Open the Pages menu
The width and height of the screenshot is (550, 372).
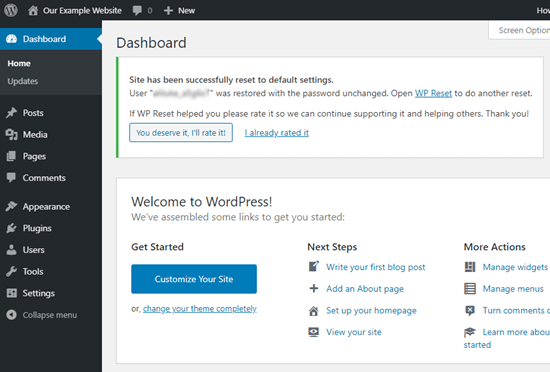click(x=34, y=156)
